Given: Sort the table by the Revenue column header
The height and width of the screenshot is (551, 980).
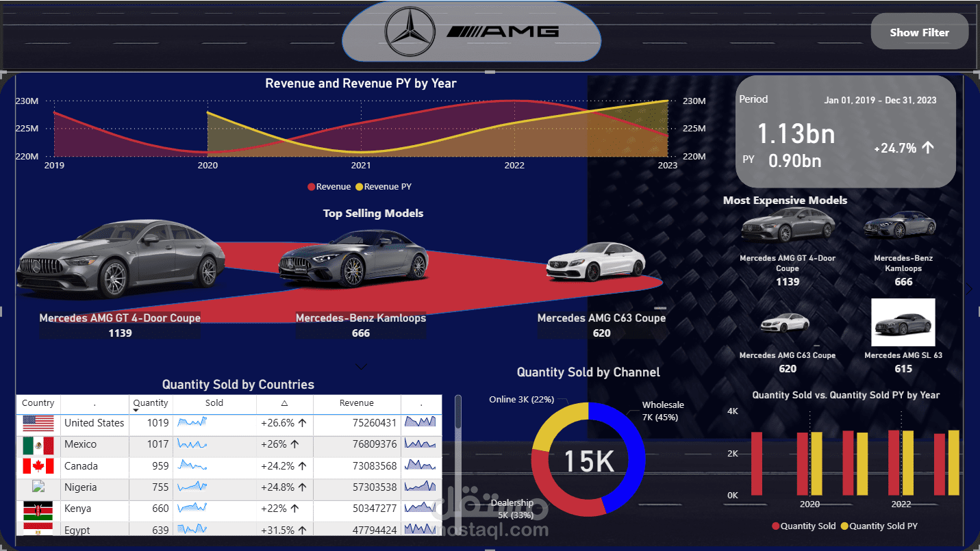Looking at the screenshot, I should [356, 404].
